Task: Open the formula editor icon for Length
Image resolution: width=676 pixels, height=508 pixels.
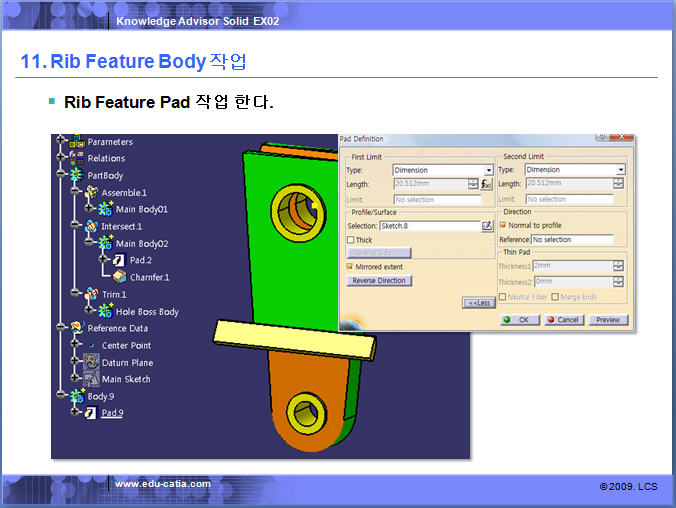Action: (487, 184)
